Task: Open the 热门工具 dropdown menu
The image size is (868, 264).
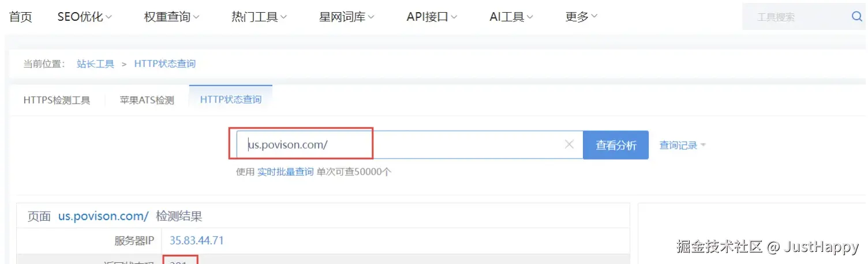Action: pyautogui.click(x=259, y=17)
